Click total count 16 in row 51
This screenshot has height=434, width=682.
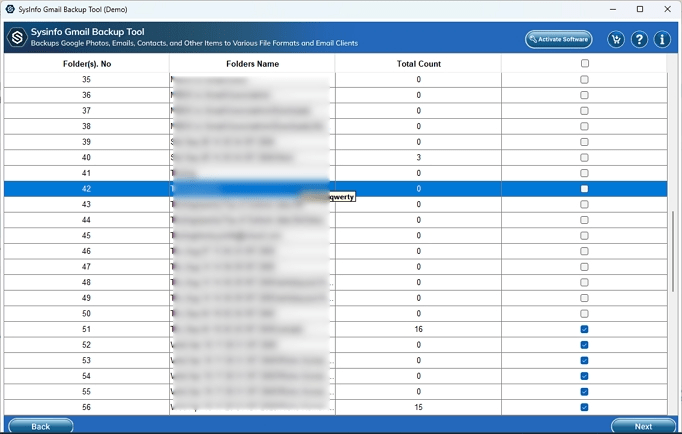(418, 329)
